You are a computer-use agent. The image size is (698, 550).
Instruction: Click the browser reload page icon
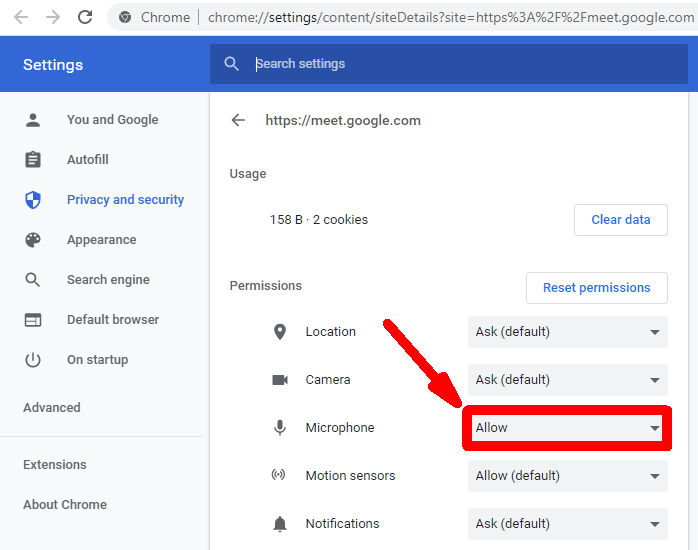coord(85,17)
